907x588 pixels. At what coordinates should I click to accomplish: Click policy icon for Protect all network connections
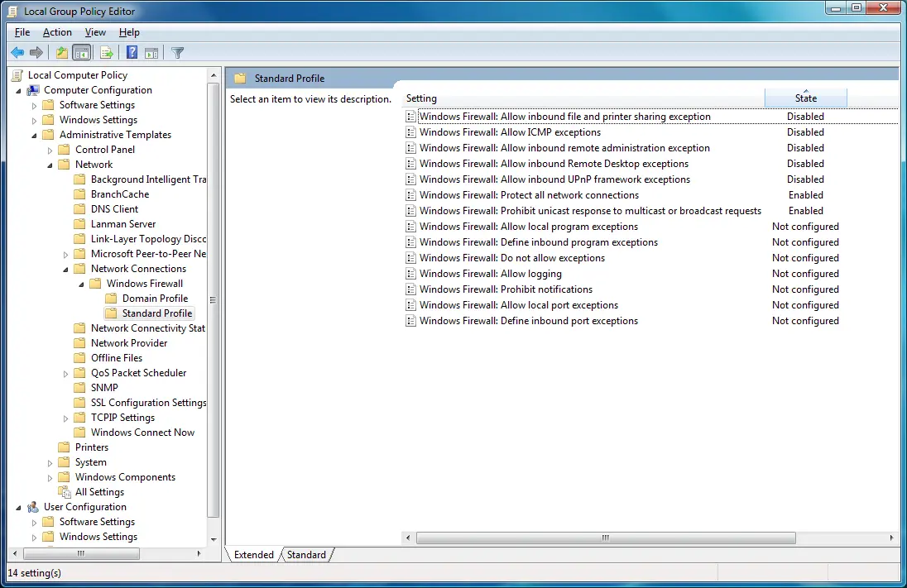click(x=410, y=195)
